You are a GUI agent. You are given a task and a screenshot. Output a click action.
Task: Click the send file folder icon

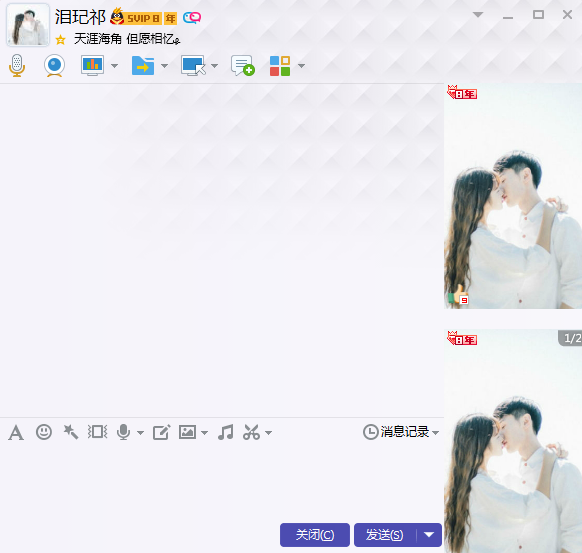pyautogui.click(x=143, y=66)
